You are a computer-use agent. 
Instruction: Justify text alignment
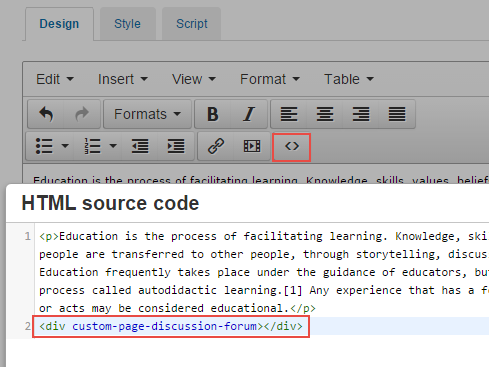coord(397,114)
